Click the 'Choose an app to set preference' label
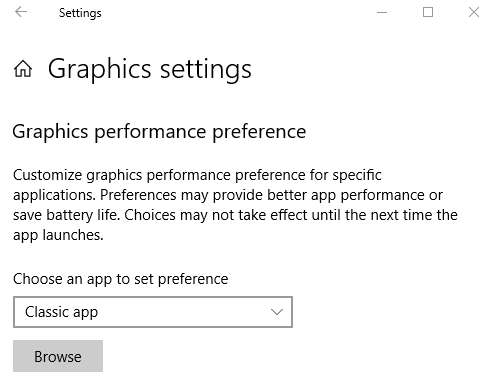The width and height of the screenshot is (491, 381). click(x=121, y=279)
